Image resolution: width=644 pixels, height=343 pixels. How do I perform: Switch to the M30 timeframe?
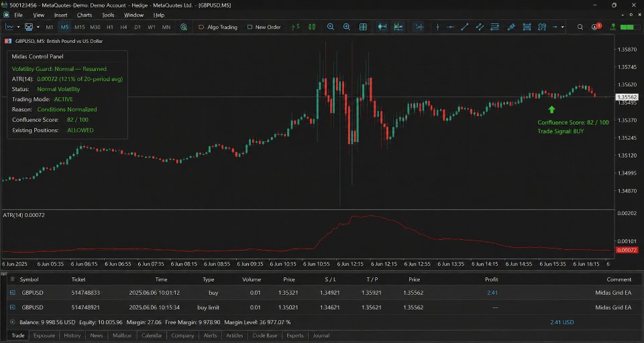point(95,27)
